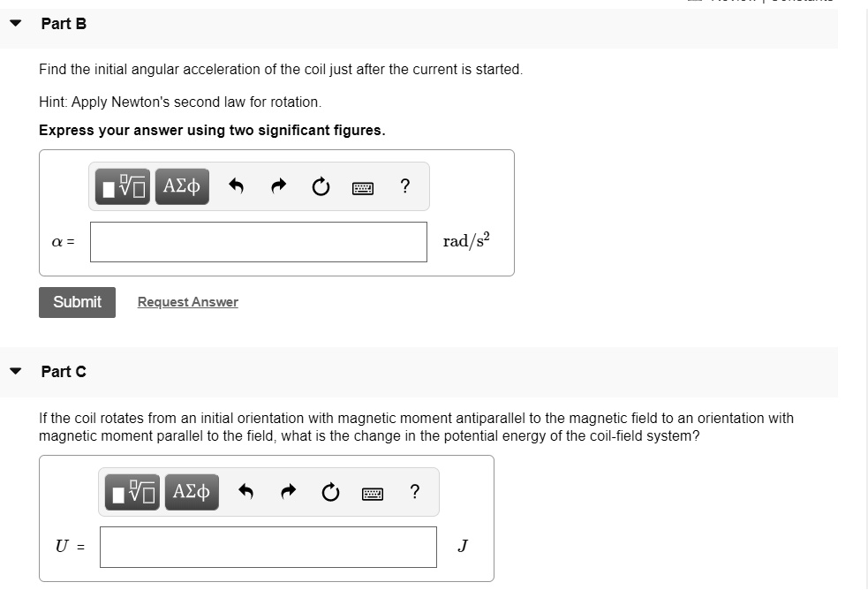Reset the Part C answer field
The width and height of the screenshot is (868, 590).
click(x=330, y=492)
